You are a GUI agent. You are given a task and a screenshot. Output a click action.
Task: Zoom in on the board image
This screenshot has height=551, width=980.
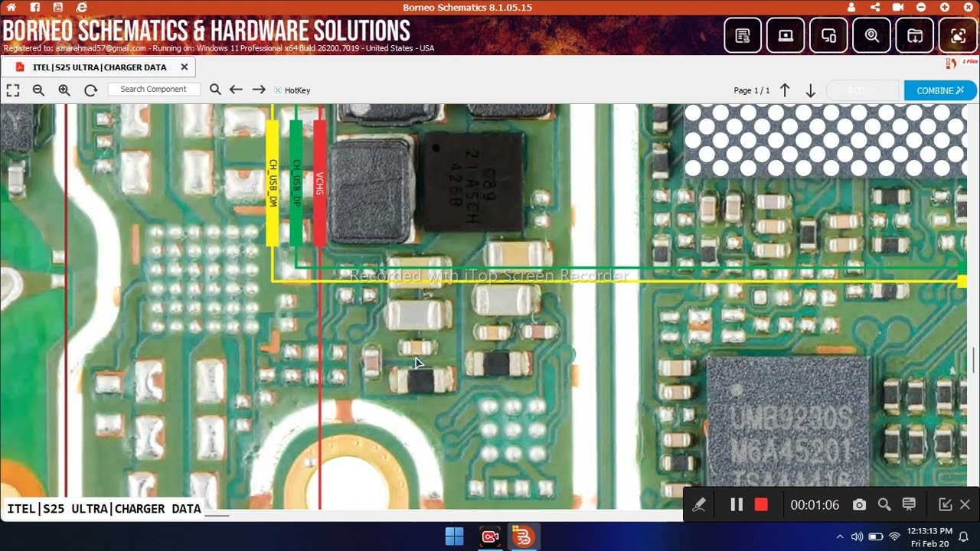64,90
